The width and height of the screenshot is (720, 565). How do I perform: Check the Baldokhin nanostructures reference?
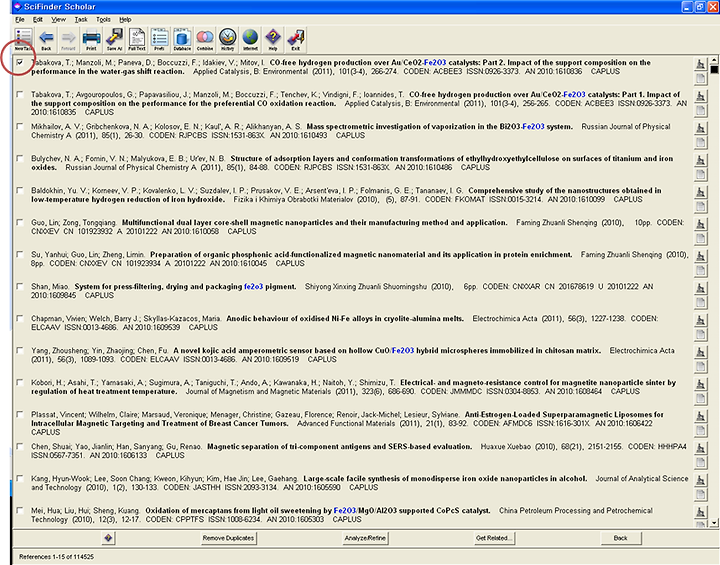[20, 190]
